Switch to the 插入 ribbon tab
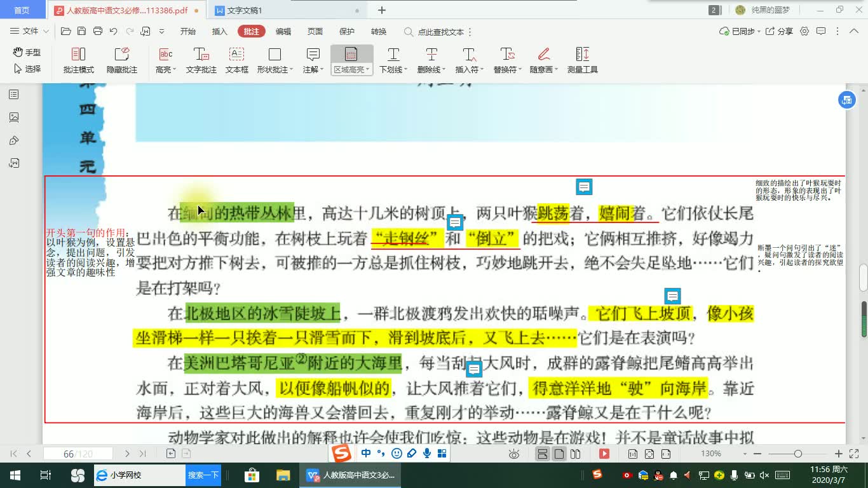Screen dimensions: 868x488 tap(219, 31)
